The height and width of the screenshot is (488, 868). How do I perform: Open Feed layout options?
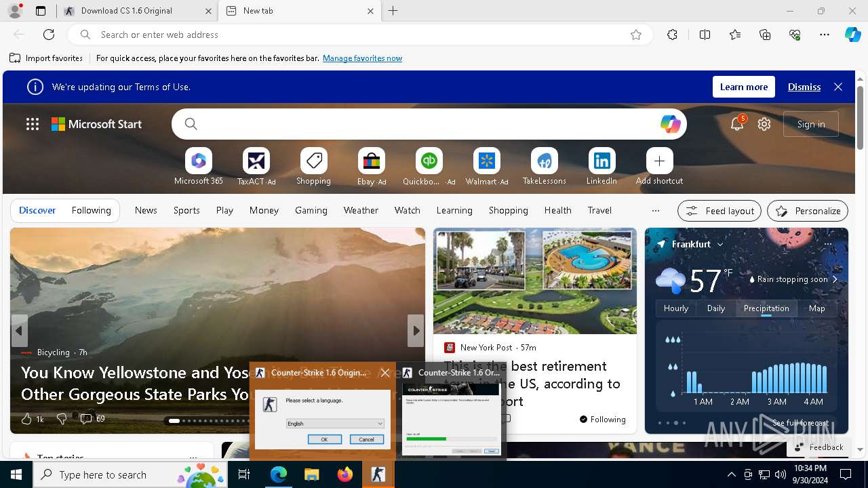click(x=719, y=211)
